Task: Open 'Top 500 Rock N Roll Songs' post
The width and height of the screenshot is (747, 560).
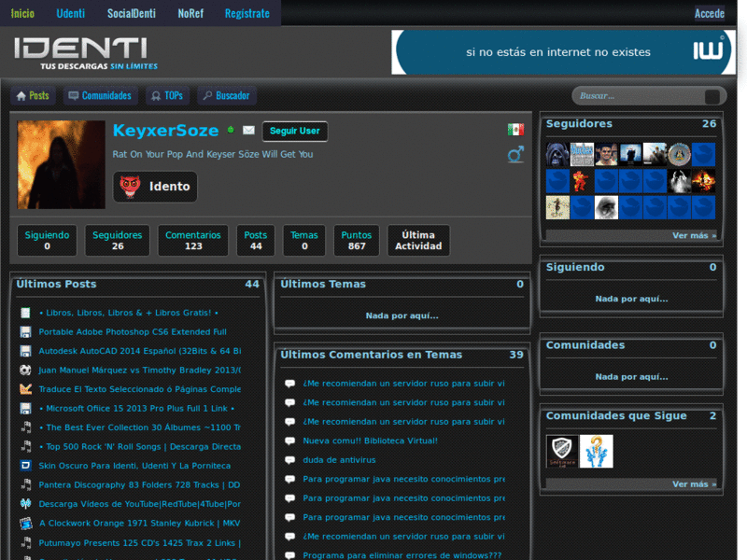Action: point(139,447)
